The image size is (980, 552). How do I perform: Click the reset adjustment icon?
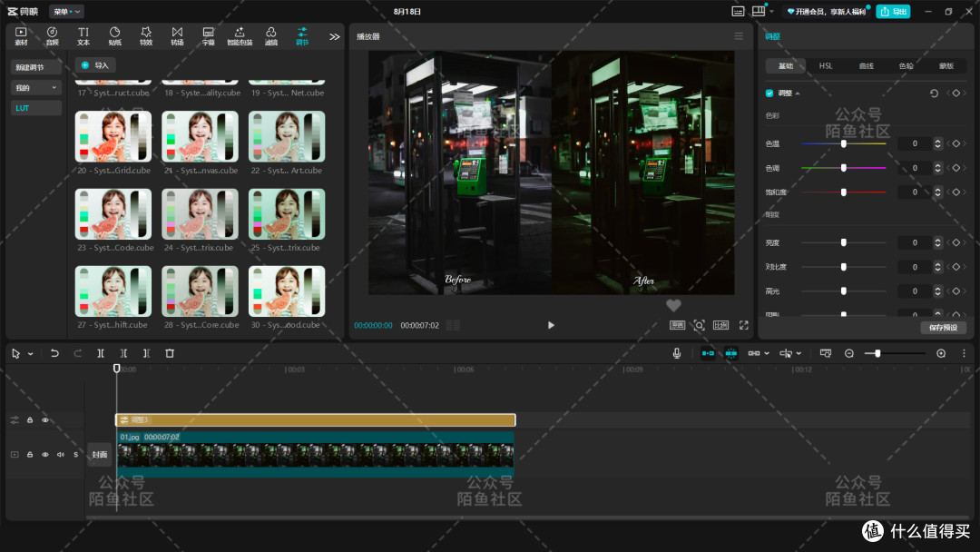[x=934, y=94]
